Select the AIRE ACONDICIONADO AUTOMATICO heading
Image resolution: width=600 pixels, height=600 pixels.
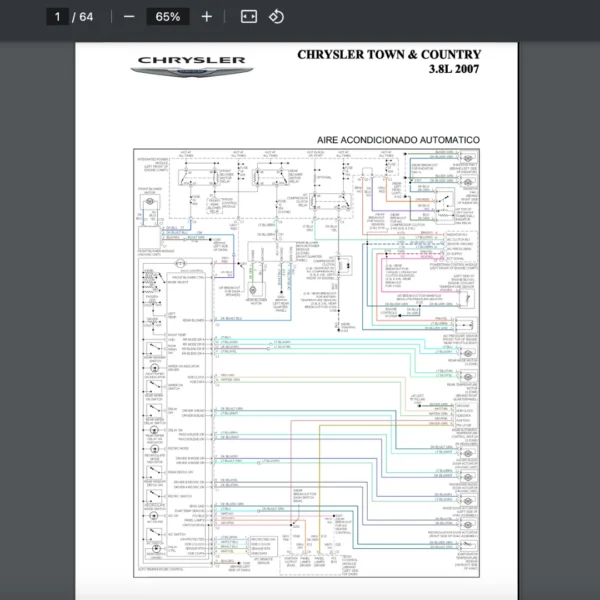398,139
